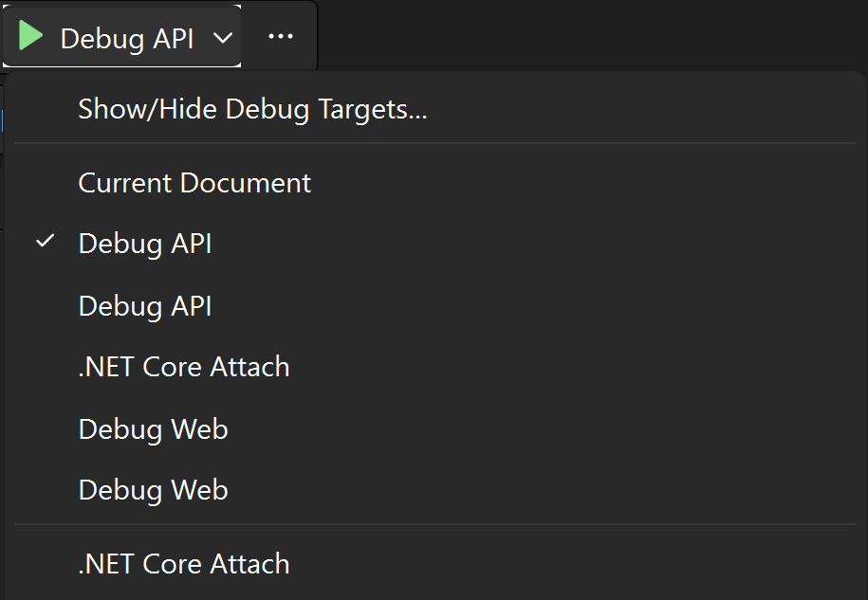The height and width of the screenshot is (600, 868).
Task: Choose Current Document from the menu
Action: click(x=194, y=182)
